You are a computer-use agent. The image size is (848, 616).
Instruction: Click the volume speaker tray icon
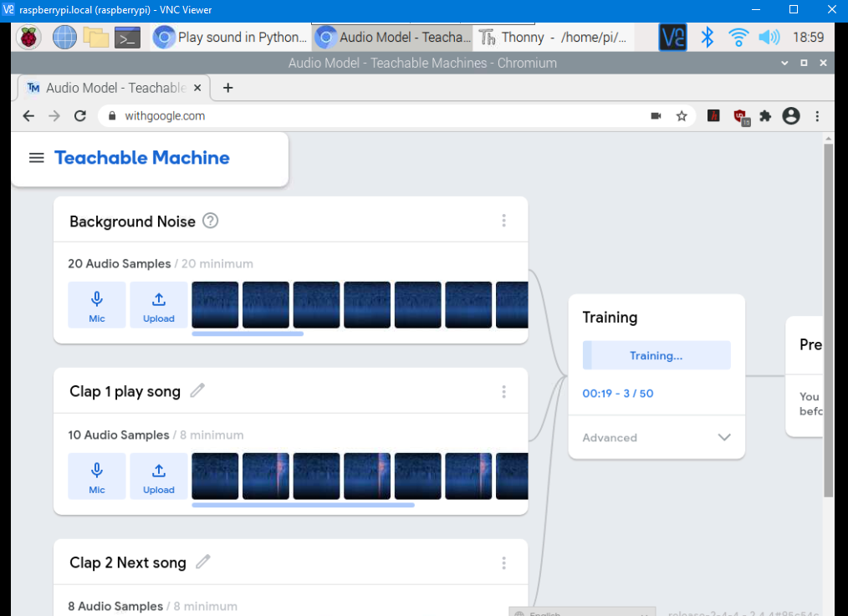(769, 38)
